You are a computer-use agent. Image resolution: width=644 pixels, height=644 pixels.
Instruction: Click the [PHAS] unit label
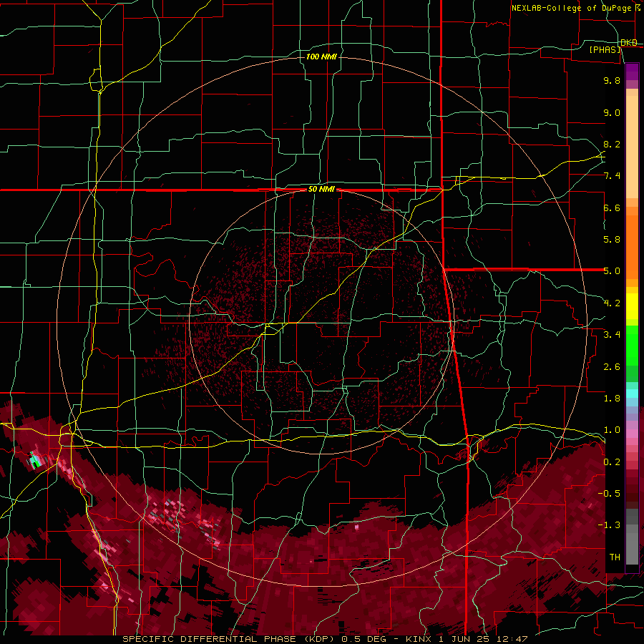pyautogui.click(x=605, y=50)
